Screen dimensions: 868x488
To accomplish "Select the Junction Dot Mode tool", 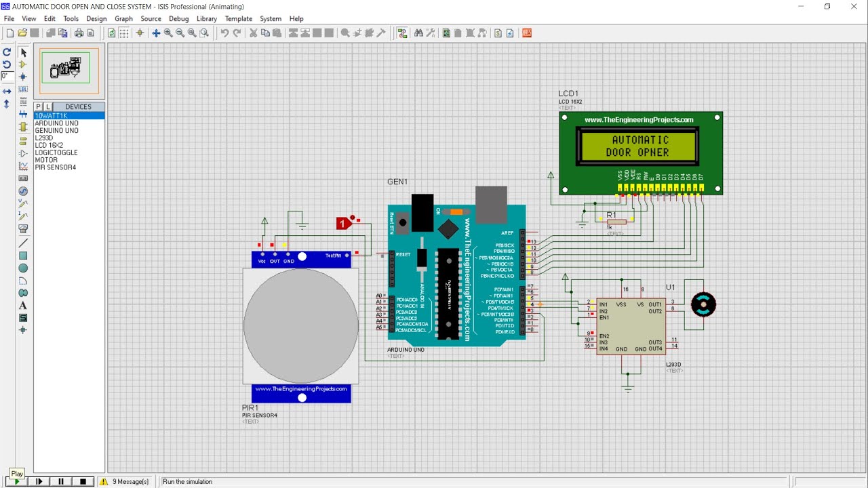I will pyautogui.click(x=23, y=77).
